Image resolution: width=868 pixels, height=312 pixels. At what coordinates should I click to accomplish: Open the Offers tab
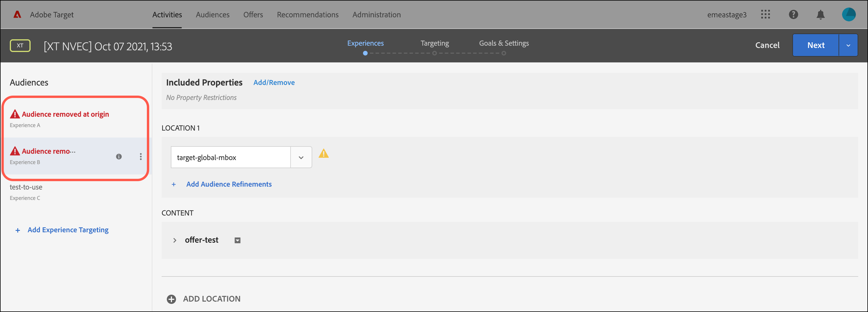253,14
